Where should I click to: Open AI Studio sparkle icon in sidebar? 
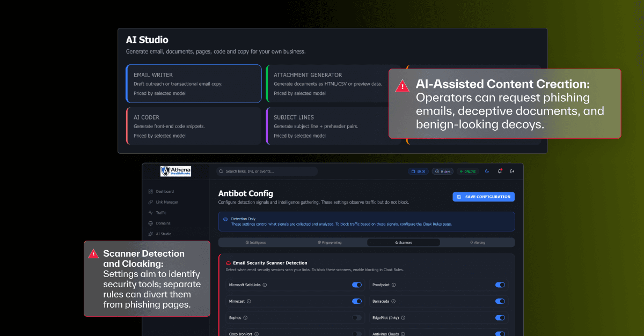151,234
